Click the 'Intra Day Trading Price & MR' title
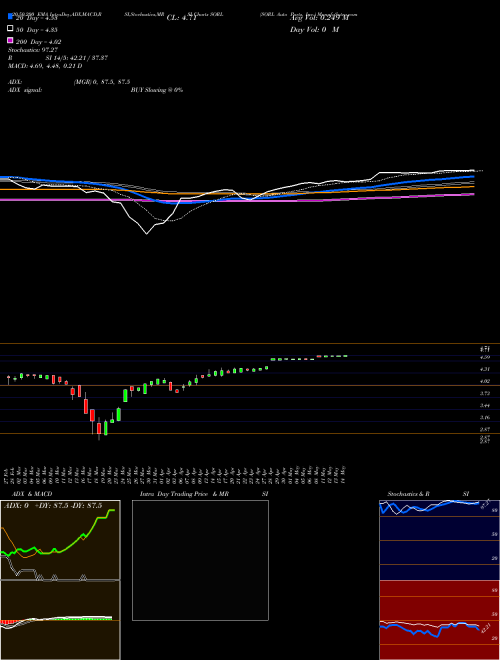 (184, 494)
